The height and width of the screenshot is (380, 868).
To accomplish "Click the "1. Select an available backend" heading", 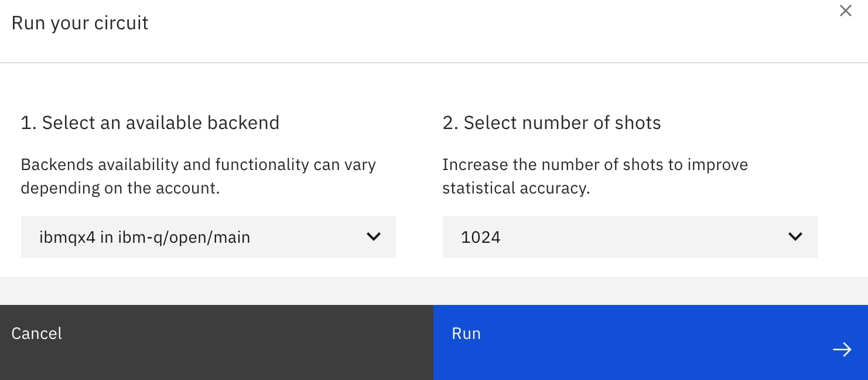I will click(x=150, y=123).
